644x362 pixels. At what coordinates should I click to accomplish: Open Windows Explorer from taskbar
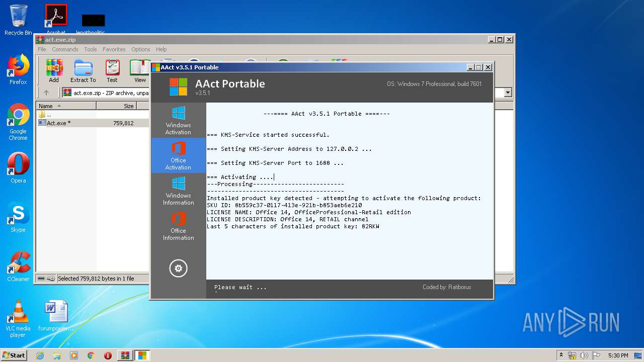(57, 355)
